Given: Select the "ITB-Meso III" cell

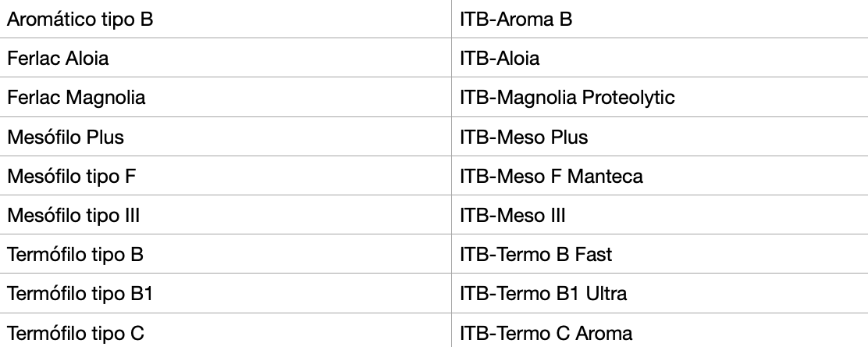Looking at the screenshot, I should click(513, 216).
